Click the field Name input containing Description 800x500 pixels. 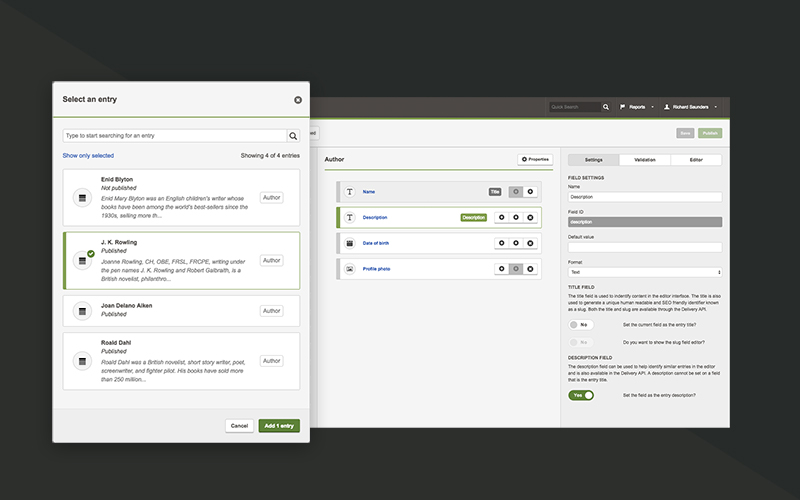pyautogui.click(x=645, y=197)
